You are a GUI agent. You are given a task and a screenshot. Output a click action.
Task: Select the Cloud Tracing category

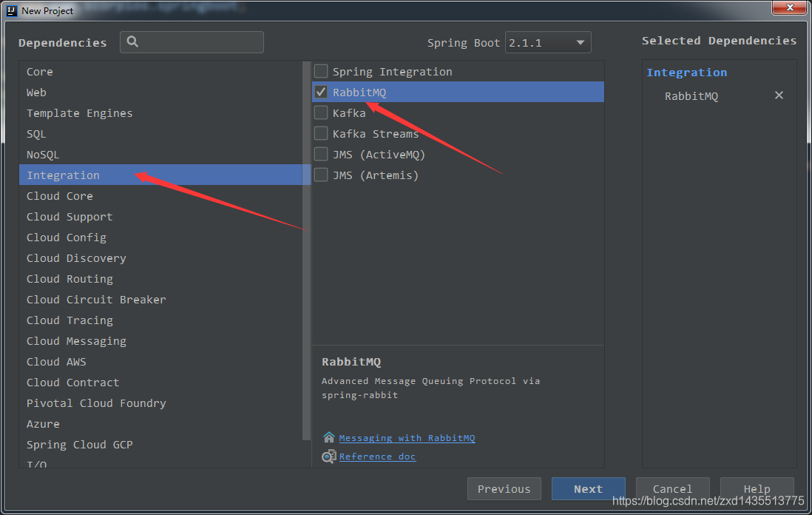(x=160, y=320)
